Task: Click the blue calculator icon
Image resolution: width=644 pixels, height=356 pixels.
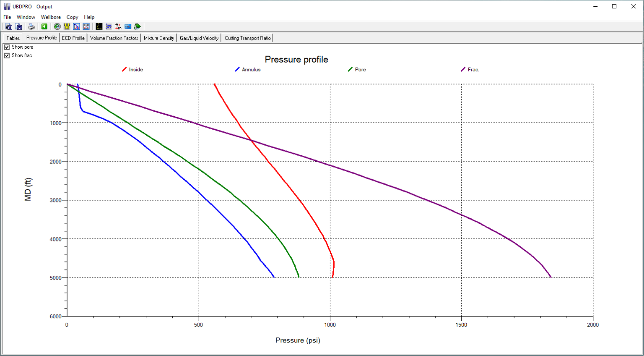Action: [x=128, y=26]
